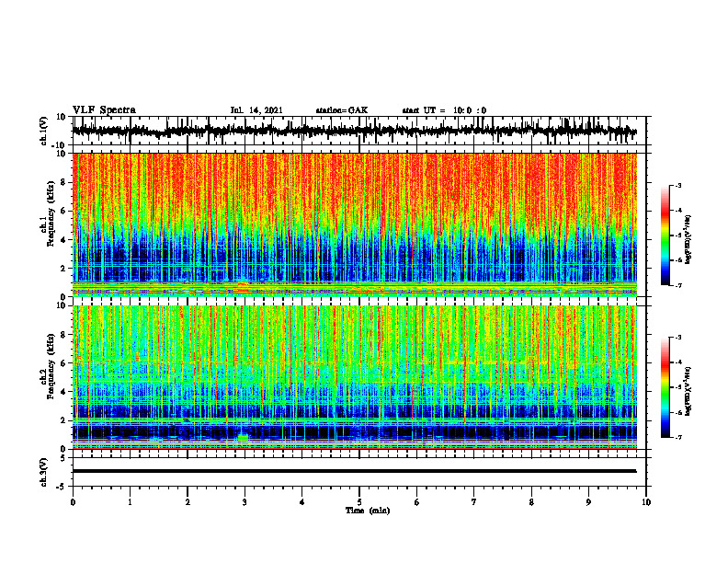
Task: Click the "8" kHz tick on ch.1 frequency axis
Action: click(x=63, y=182)
